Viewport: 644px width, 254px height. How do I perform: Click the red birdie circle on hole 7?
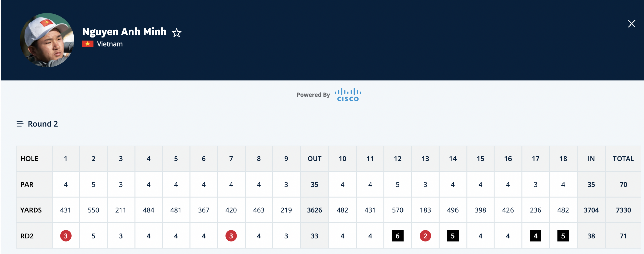[x=231, y=236]
